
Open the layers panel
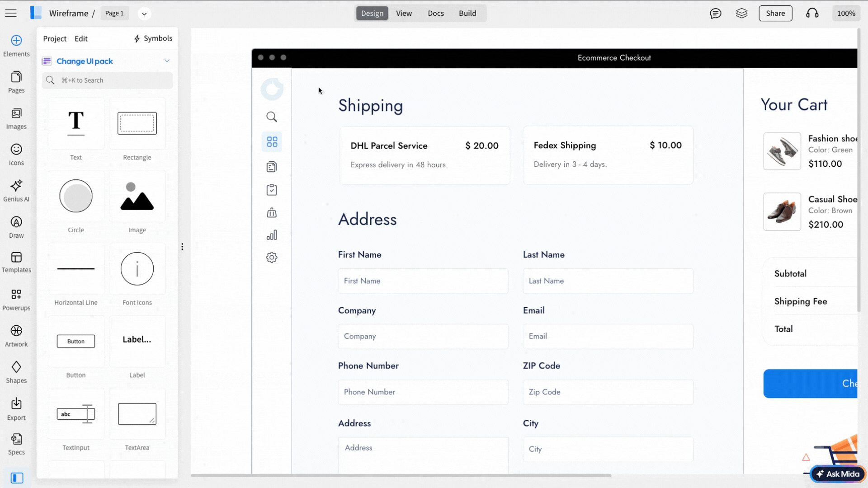click(741, 13)
